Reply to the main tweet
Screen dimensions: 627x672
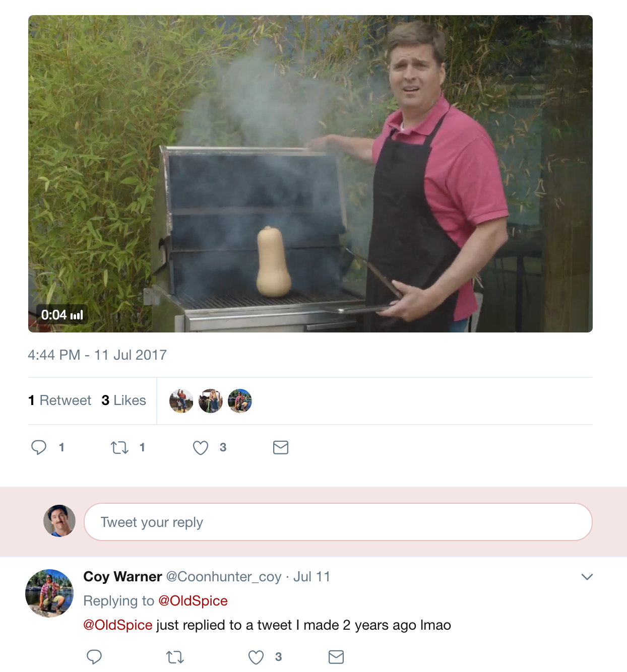coord(39,447)
